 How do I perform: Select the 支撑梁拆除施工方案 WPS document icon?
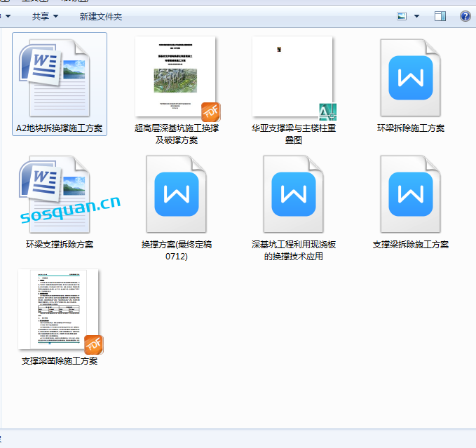pos(410,194)
